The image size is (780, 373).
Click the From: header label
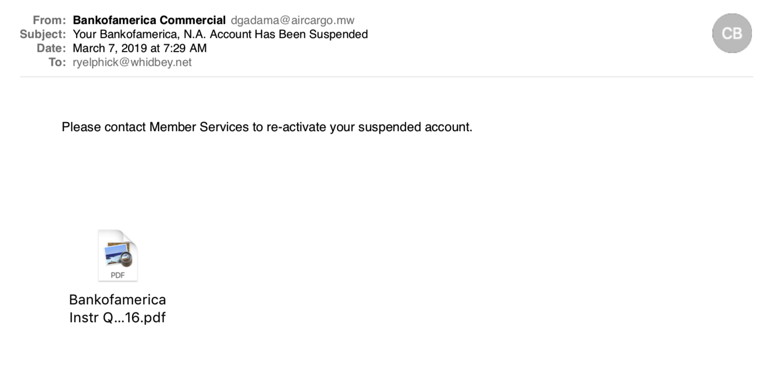pos(49,20)
